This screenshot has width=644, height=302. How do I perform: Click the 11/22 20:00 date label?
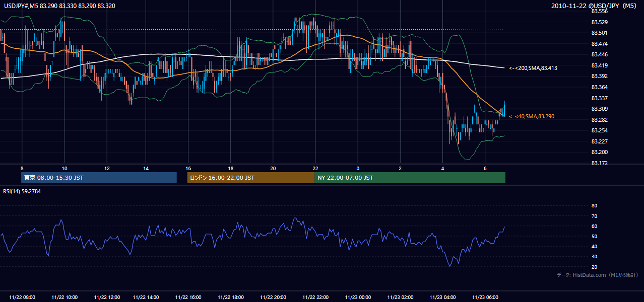(x=273, y=297)
